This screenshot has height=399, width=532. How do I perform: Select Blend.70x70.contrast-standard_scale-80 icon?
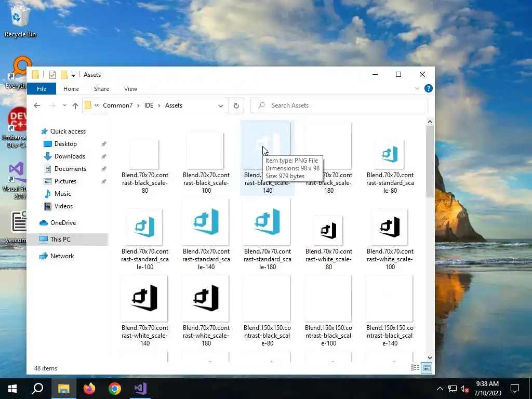(x=389, y=154)
